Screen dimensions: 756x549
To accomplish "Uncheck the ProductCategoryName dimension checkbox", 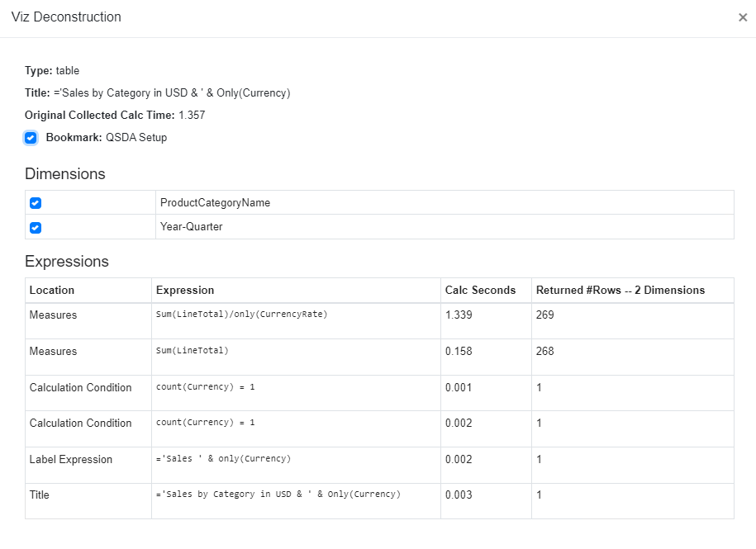I will (36, 203).
